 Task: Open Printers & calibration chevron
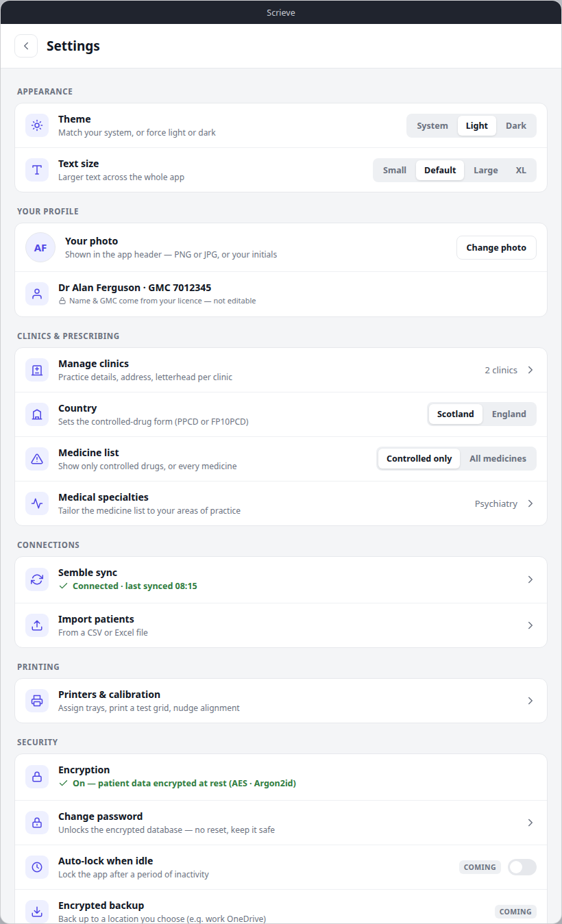click(530, 701)
